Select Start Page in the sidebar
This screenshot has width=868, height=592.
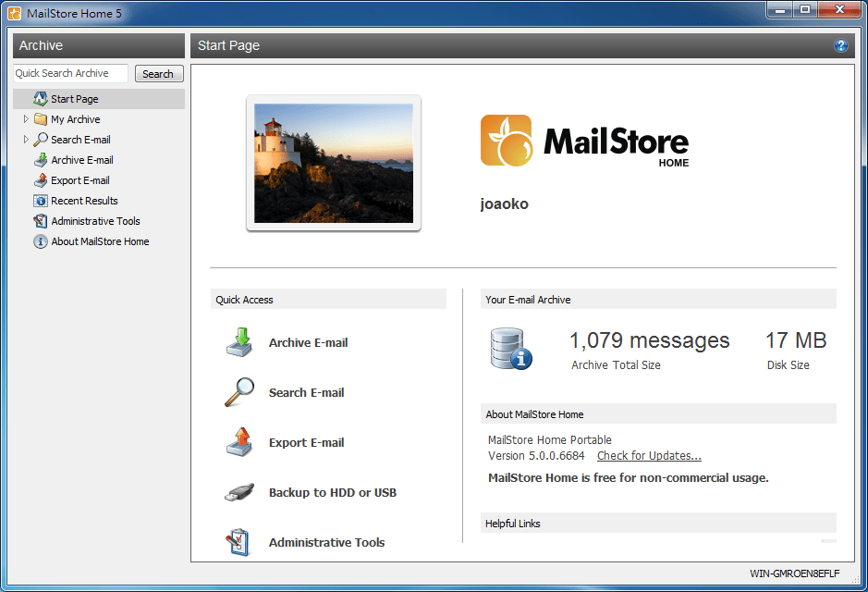39,99
